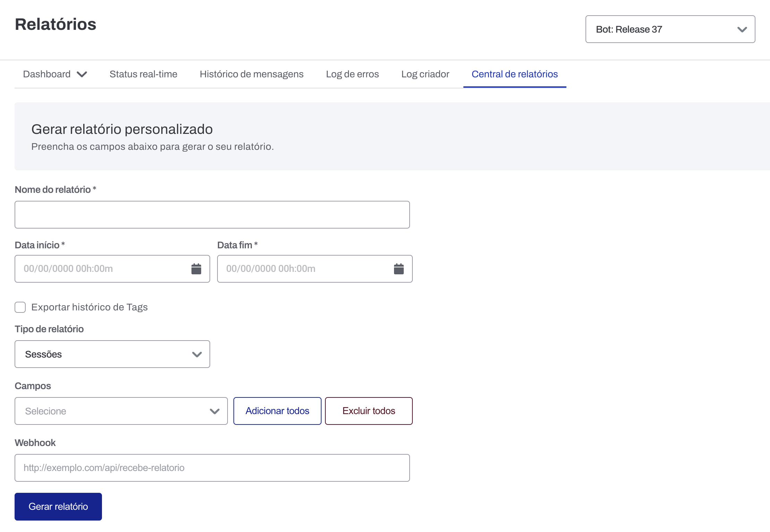This screenshot has height=532, width=770.
Task: Open the Data início calendar icon
Action: point(196,269)
